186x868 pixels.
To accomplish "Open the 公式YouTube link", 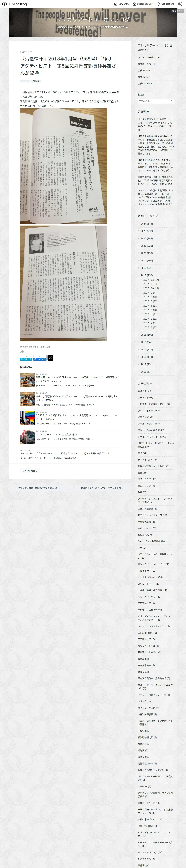I will [144, 71].
